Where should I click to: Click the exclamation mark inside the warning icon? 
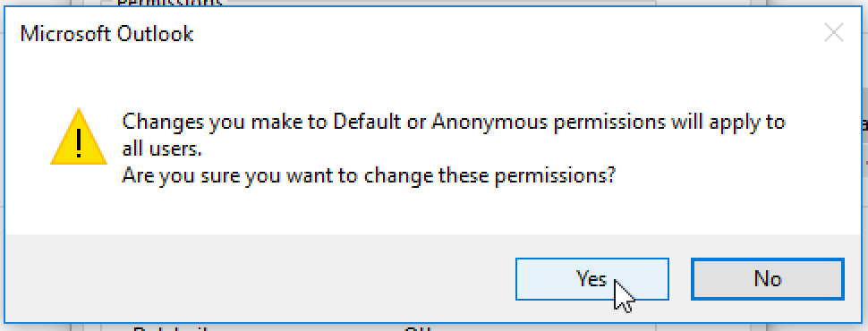point(79,142)
